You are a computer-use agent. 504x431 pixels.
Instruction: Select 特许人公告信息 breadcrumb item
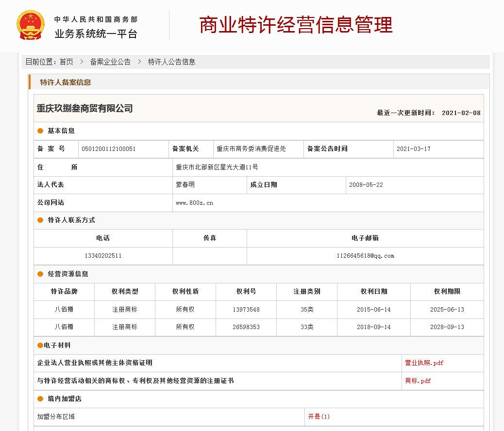[172, 62]
